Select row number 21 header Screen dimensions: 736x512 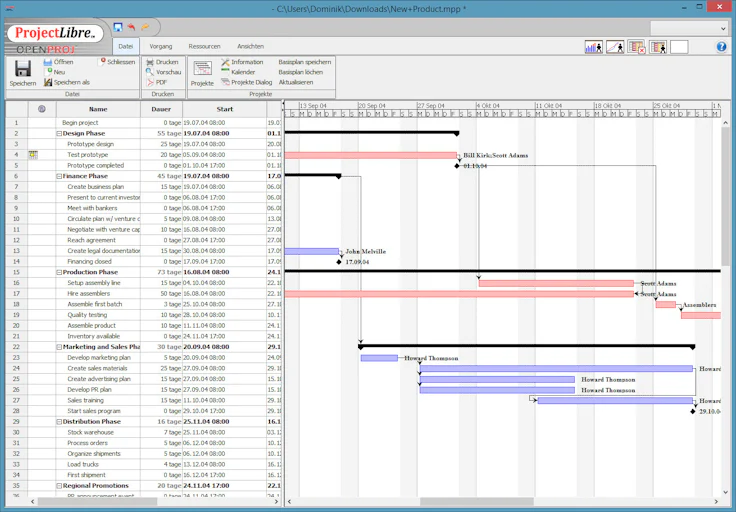[x=16, y=336]
